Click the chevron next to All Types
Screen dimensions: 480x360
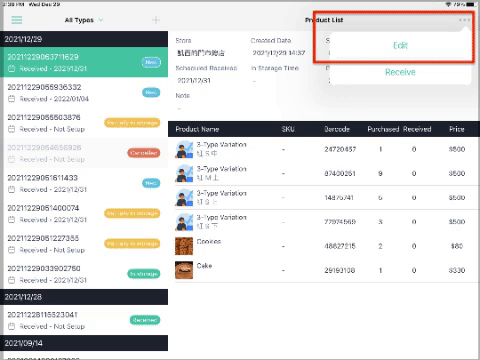coord(101,20)
